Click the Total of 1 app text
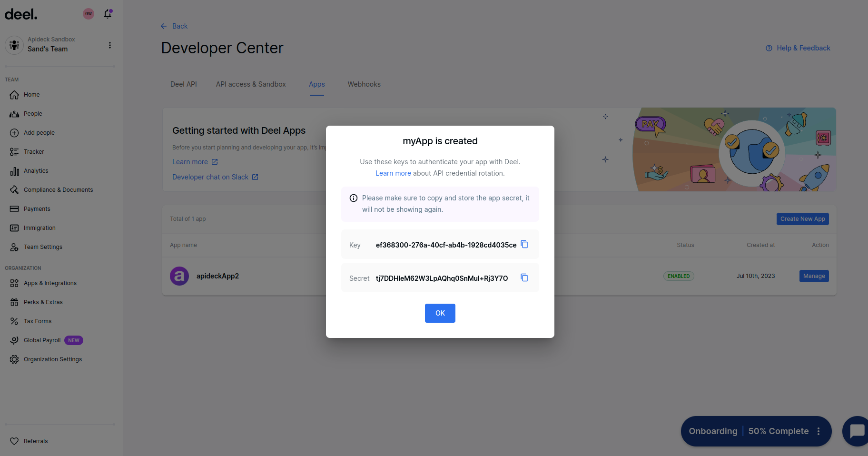This screenshot has width=868, height=456. click(x=188, y=219)
